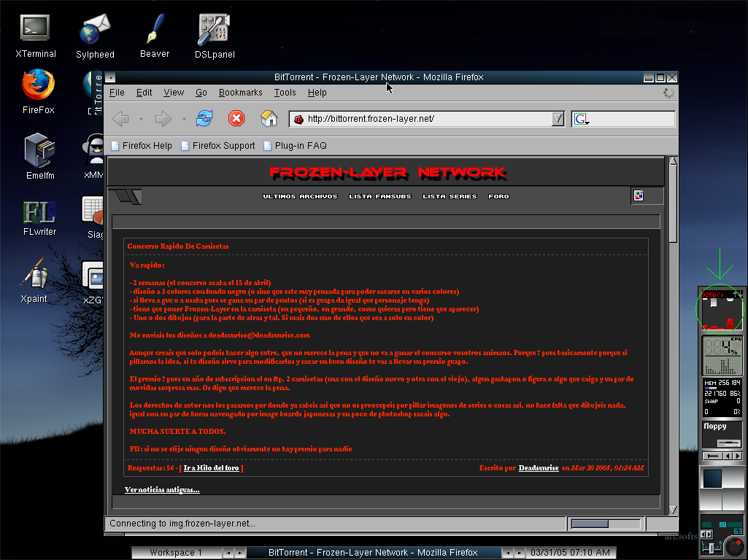
Task: Follow the 'Ir a Hilo del foro' link
Action: 212,468
